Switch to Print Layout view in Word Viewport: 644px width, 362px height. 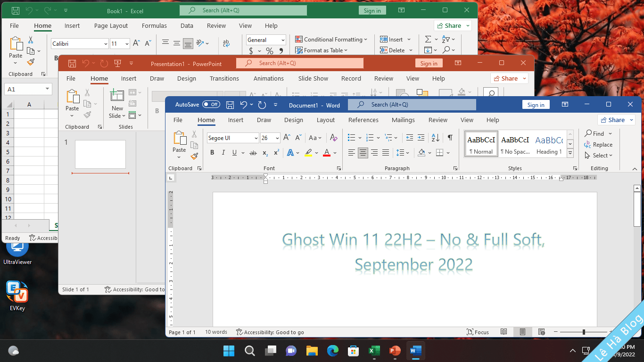522,332
